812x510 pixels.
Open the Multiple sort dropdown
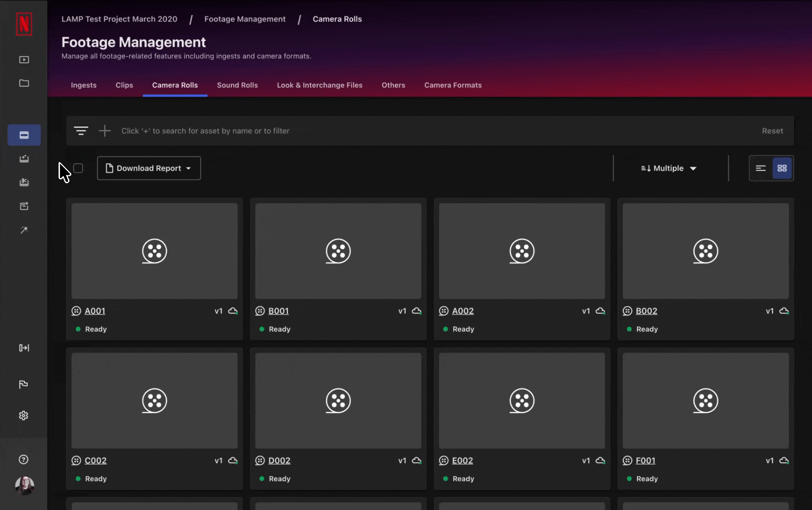668,168
